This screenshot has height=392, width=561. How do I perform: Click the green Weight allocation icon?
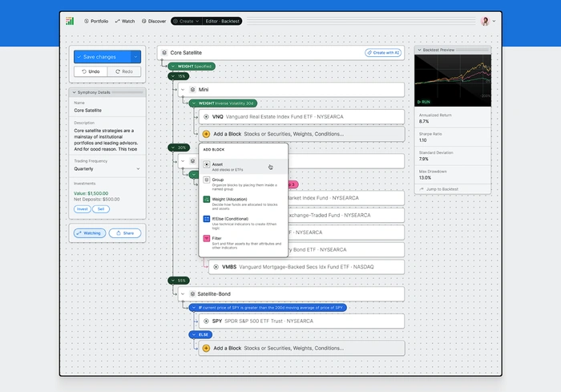pos(207,199)
